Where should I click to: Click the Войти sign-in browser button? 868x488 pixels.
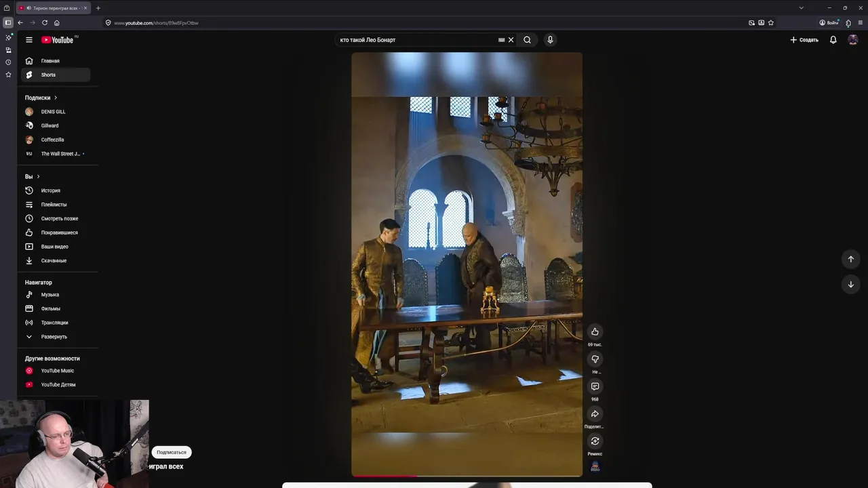829,23
